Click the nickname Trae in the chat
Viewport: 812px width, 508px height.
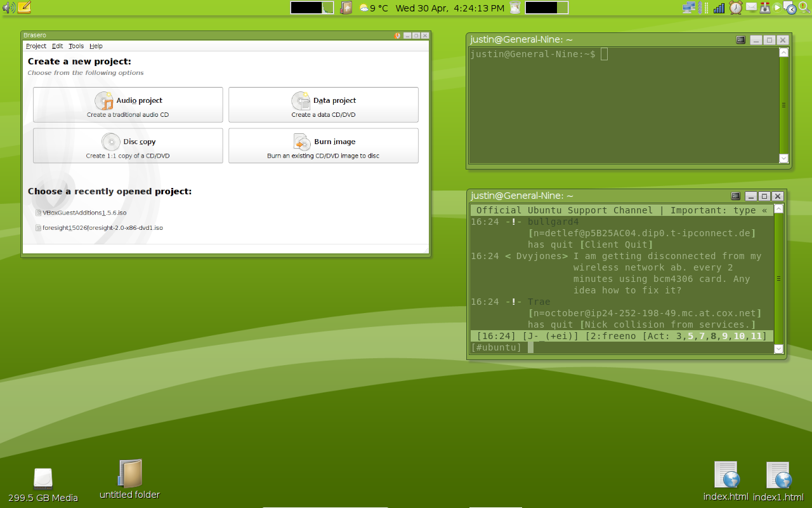(x=539, y=302)
